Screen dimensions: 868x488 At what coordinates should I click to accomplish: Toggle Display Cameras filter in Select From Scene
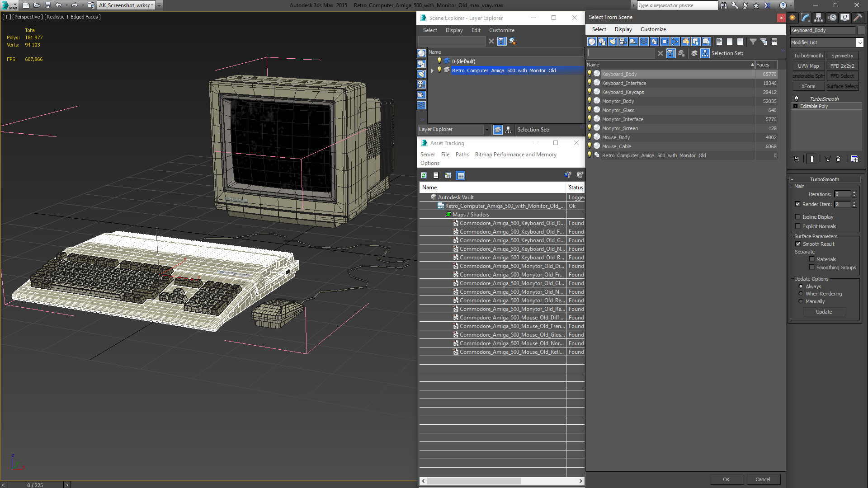coord(623,42)
